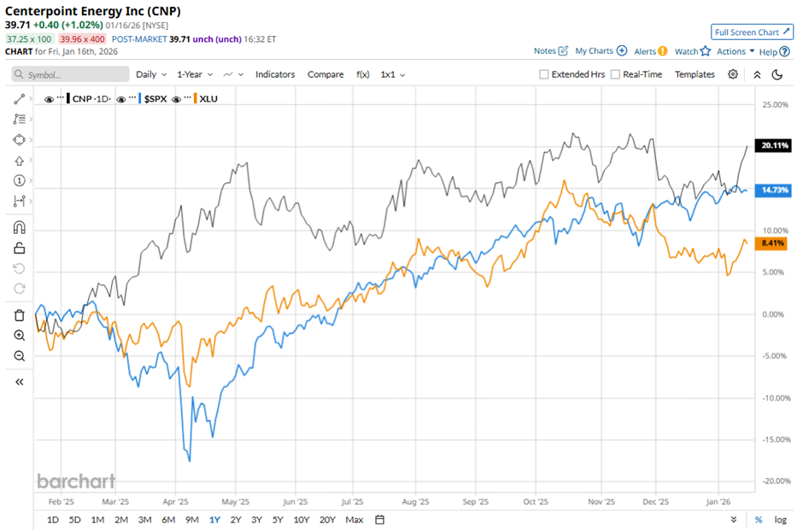Open Notes editor
The image size is (803, 532).
pos(550,50)
